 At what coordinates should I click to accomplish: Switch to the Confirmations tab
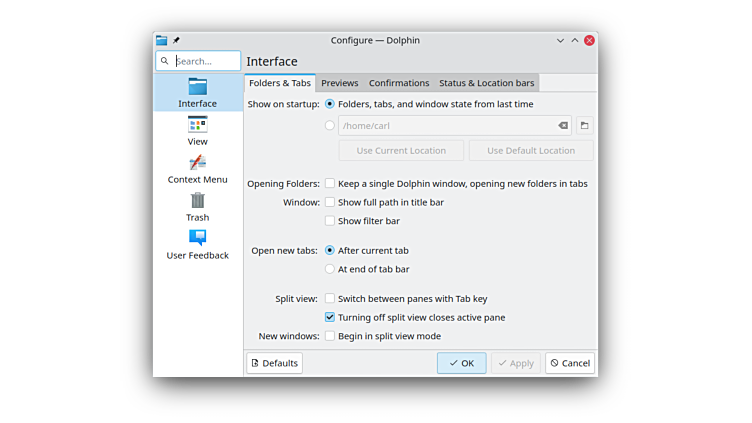(399, 83)
